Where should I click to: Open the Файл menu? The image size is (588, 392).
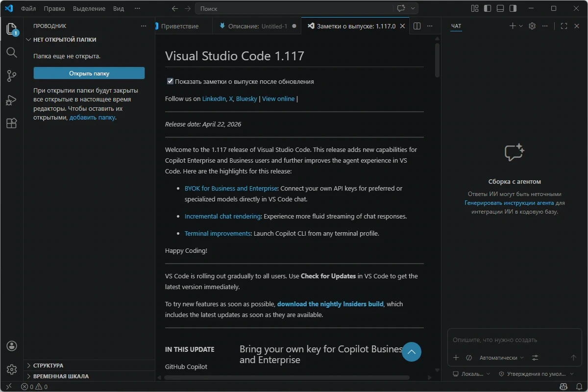28,8
